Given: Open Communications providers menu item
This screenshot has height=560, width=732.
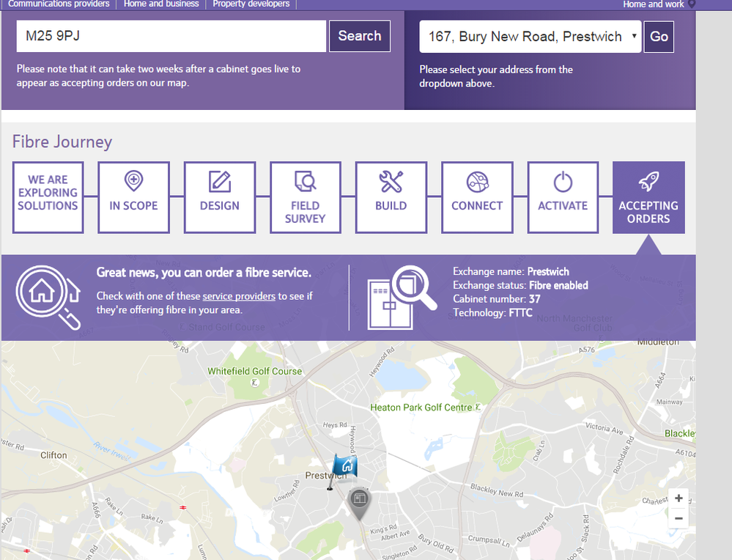Looking at the screenshot, I should coord(59,4).
